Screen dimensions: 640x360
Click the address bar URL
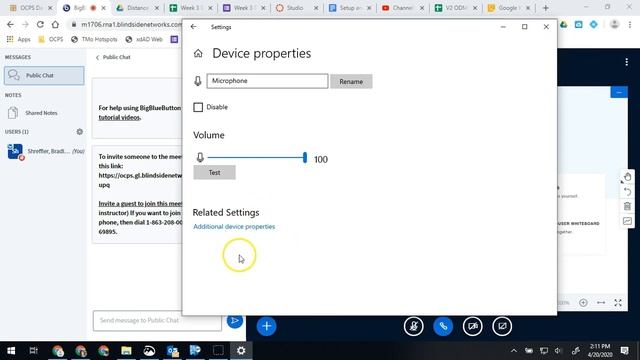pyautogui.click(x=131, y=24)
